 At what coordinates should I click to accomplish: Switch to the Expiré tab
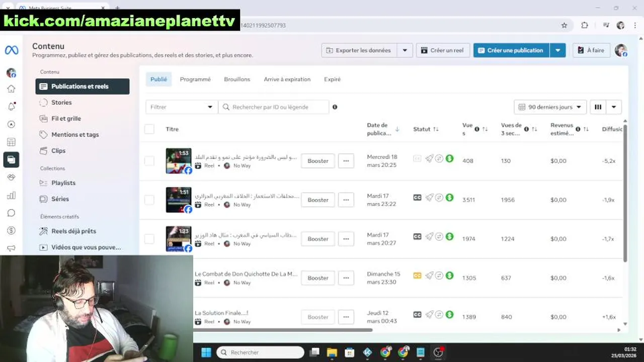pyautogui.click(x=332, y=79)
